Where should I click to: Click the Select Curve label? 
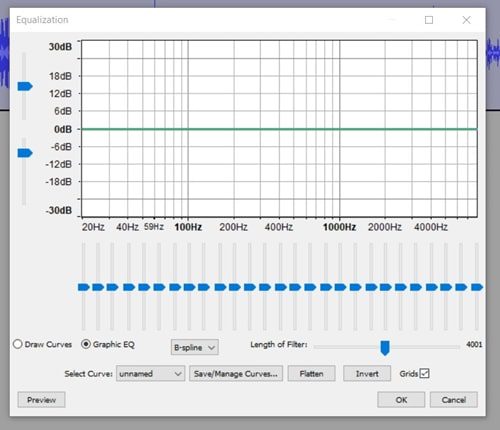[x=89, y=374]
